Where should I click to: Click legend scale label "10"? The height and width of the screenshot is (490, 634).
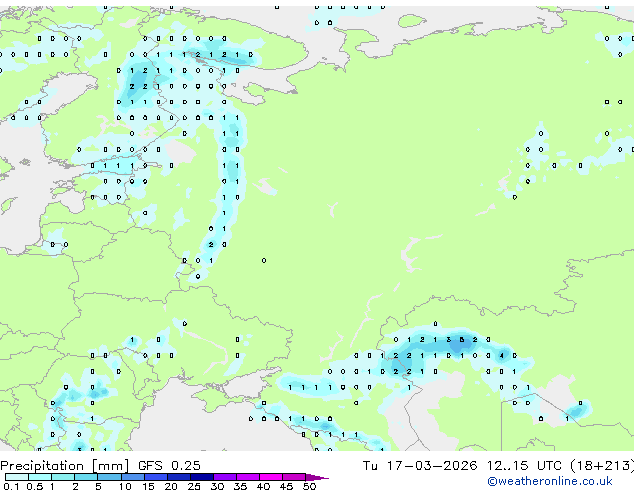pos(125,486)
